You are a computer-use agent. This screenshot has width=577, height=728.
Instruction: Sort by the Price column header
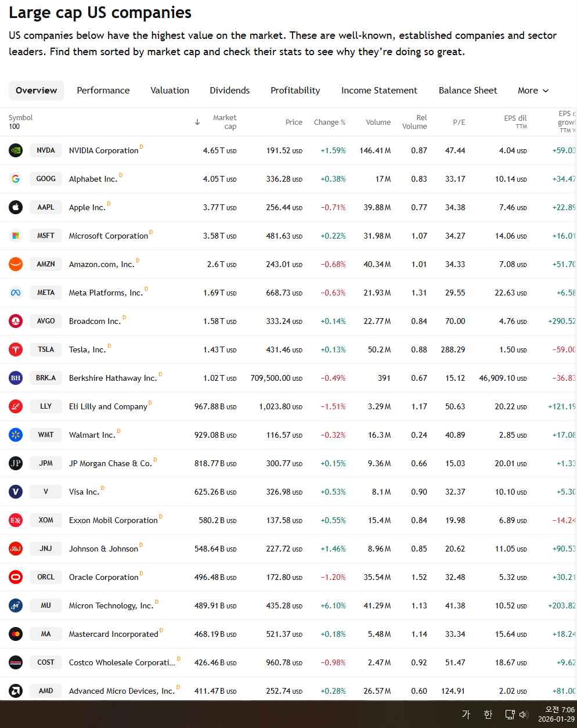[x=294, y=122]
